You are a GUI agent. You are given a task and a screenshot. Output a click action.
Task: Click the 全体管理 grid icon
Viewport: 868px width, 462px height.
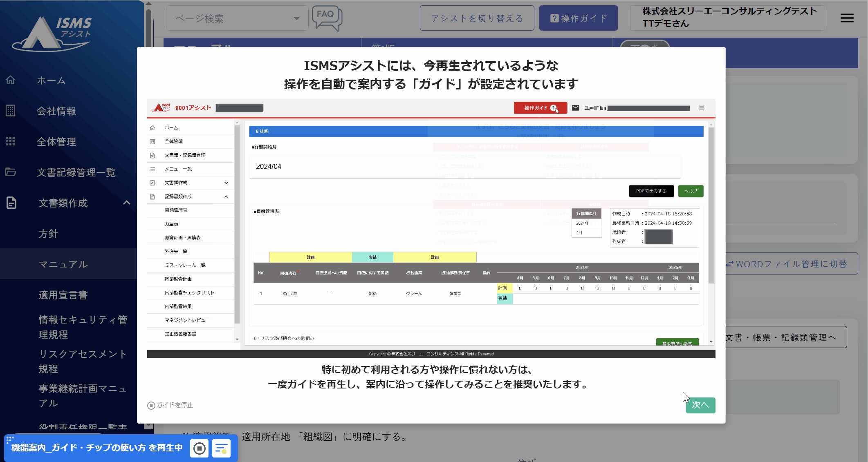[x=11, y=141]
